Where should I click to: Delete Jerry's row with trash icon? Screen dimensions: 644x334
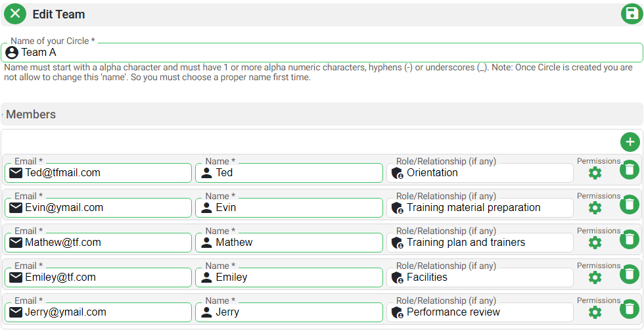[630, 310]
